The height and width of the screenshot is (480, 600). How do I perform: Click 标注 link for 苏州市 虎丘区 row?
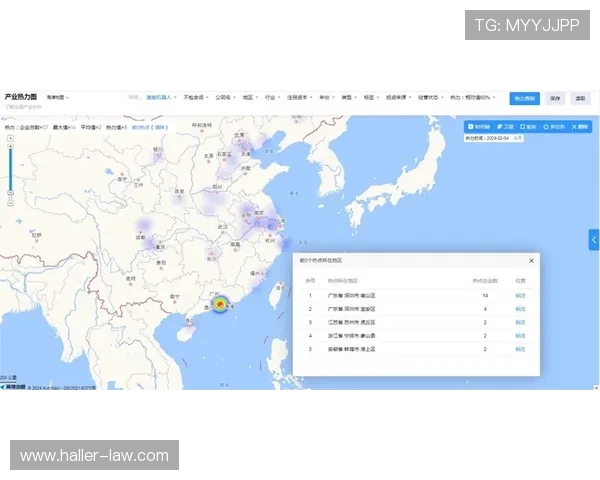click(520, 323)
